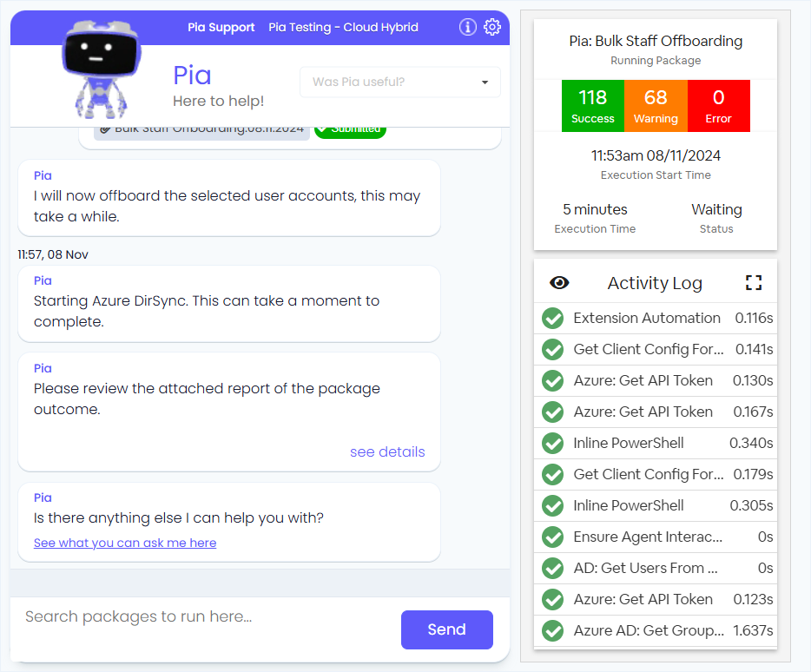Click the Pia robot avatar
811x672 pixels.
(101, 69)
